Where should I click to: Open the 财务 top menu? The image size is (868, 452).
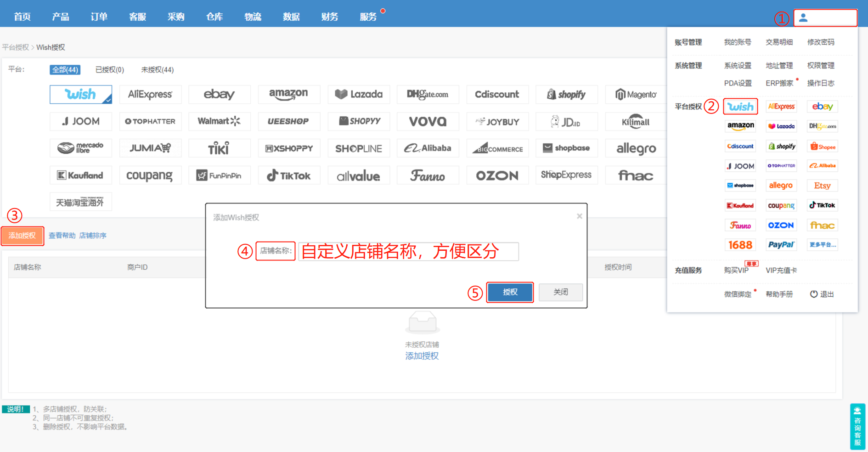(x=330, y=17)
